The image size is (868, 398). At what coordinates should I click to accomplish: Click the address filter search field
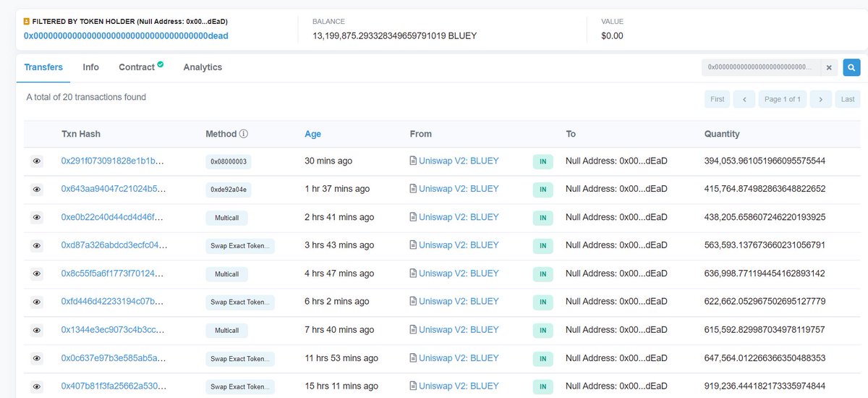pos(761,67)
